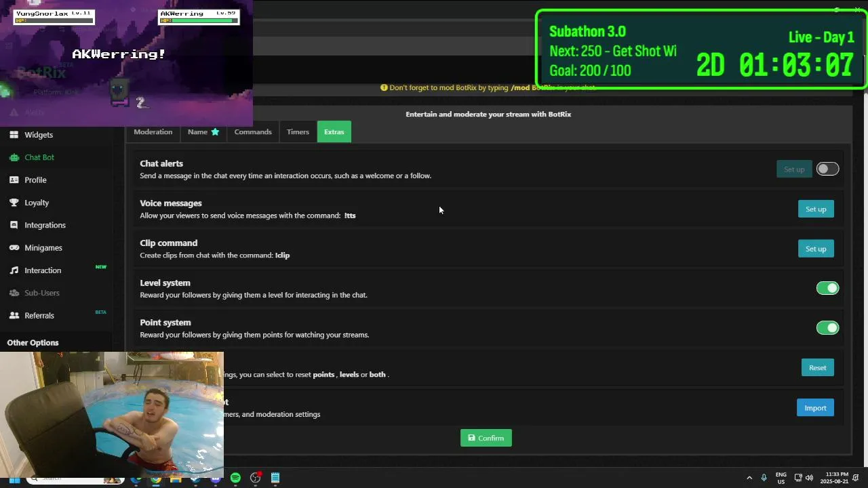
Task: Select the Extras tab
Action: click(334, 132)
